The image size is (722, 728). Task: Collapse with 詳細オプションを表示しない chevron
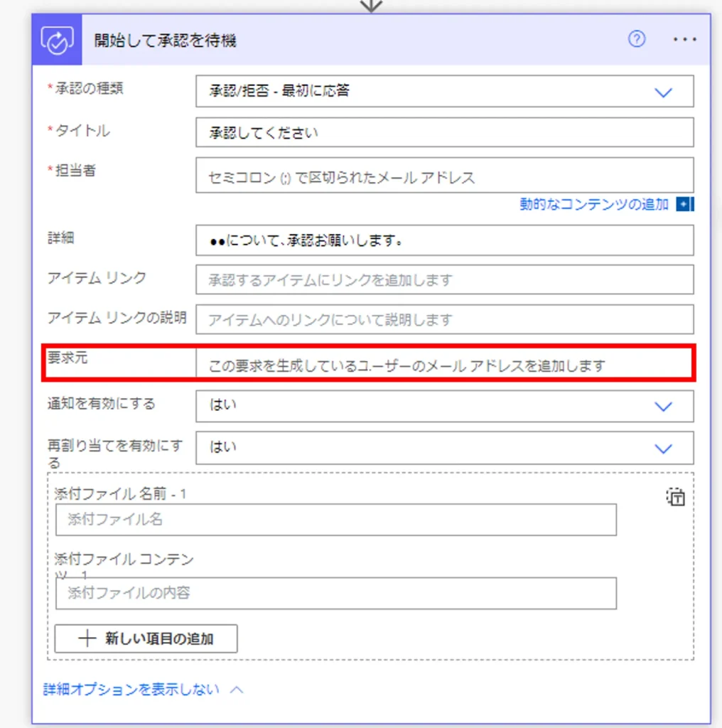pos(237,690)
